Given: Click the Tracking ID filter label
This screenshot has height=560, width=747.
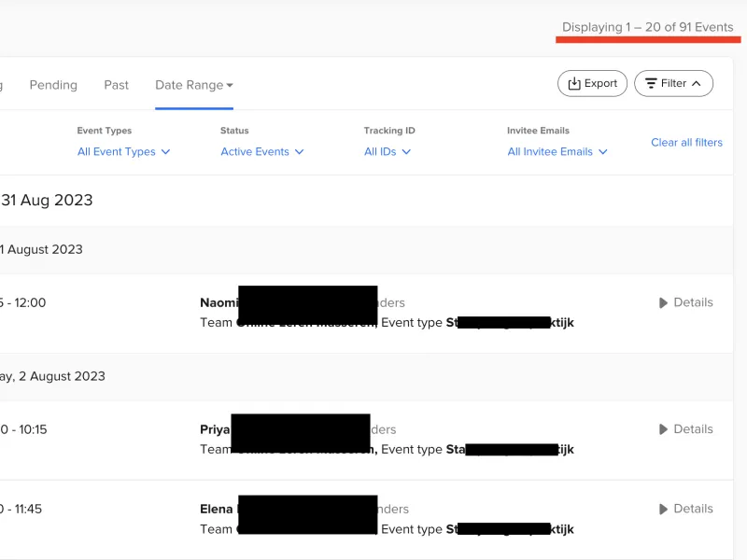Looking at the screenshot, I should [389, 131].
